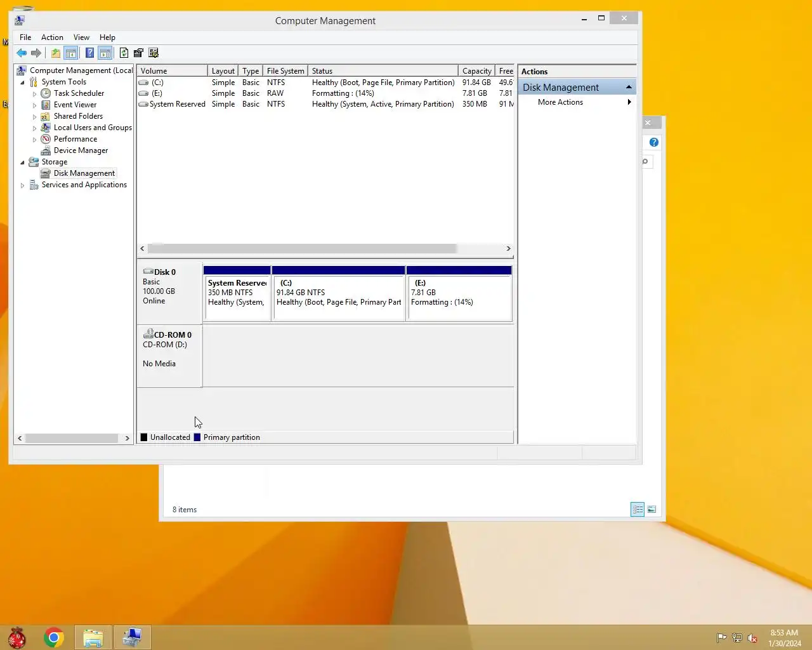The width and height of the screenshot is (812, 650).
Task: Select the (E:) volume row in list
Action: [x=325, y=93]
